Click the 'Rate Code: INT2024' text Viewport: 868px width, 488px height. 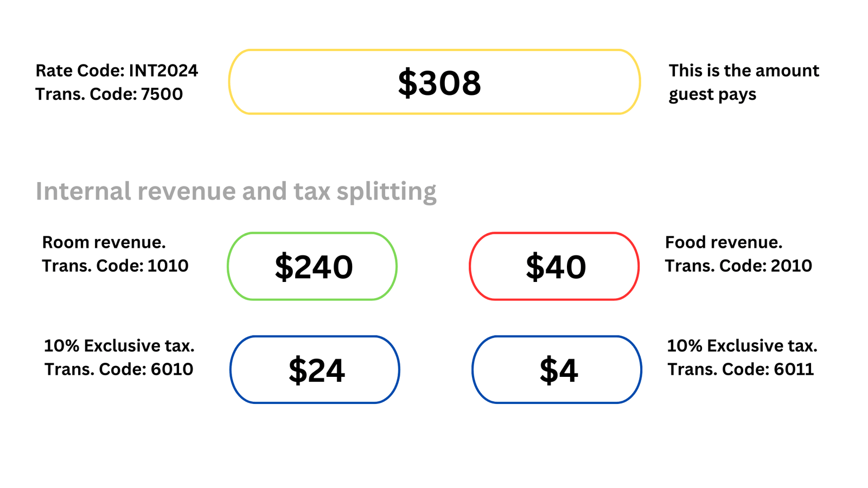[x=117, y=70]
